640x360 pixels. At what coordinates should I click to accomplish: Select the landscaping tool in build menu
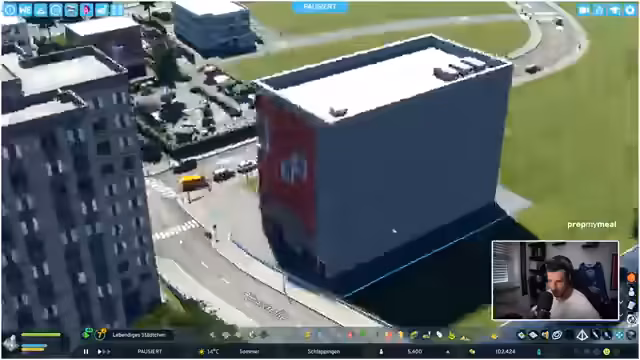click(465, 336)
